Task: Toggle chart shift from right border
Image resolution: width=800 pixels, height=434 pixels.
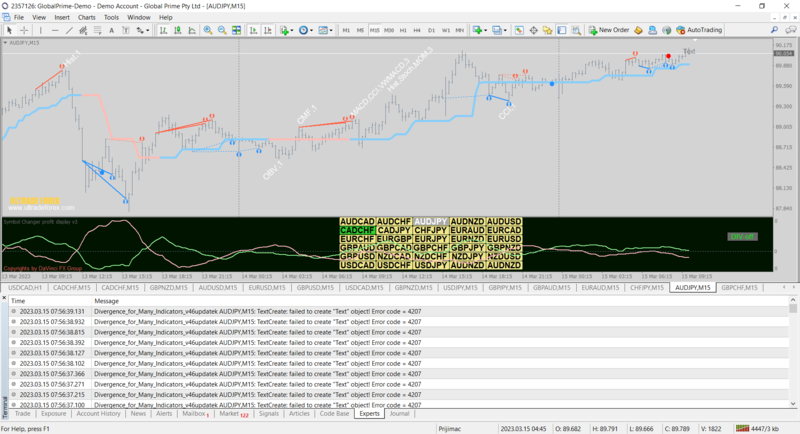Action: [267, 31]
